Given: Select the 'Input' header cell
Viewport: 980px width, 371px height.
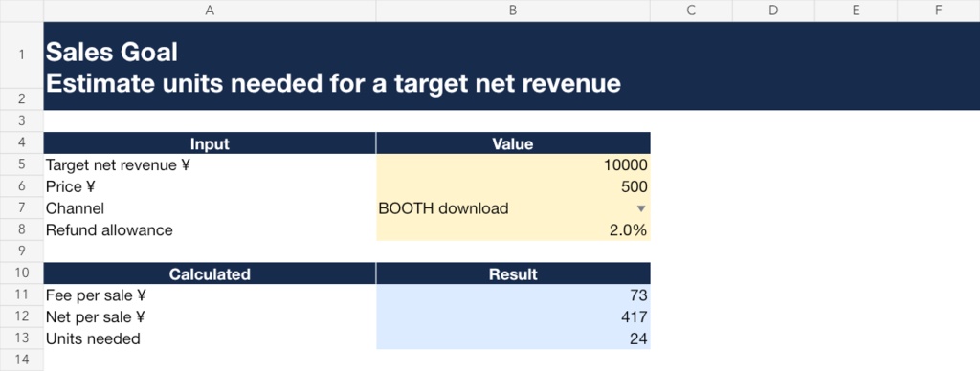Looking at the screenshot, I should tap(210, 143).
